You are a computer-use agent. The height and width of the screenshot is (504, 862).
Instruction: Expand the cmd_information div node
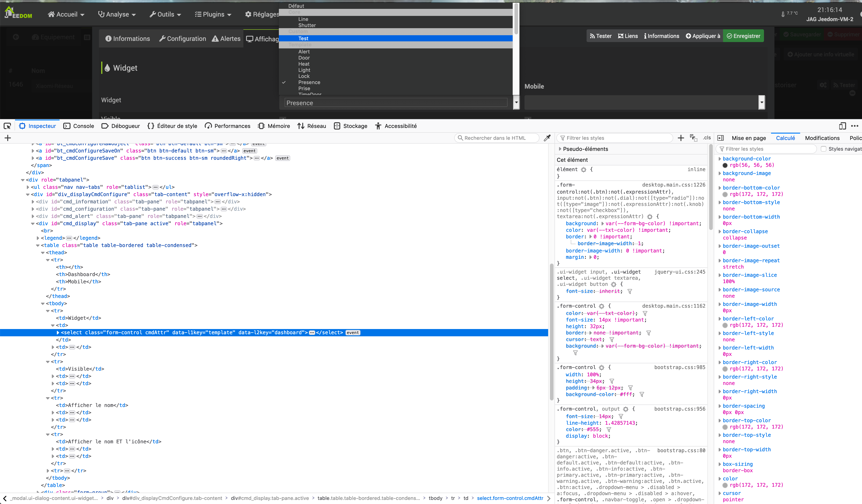tap(33, 202)
